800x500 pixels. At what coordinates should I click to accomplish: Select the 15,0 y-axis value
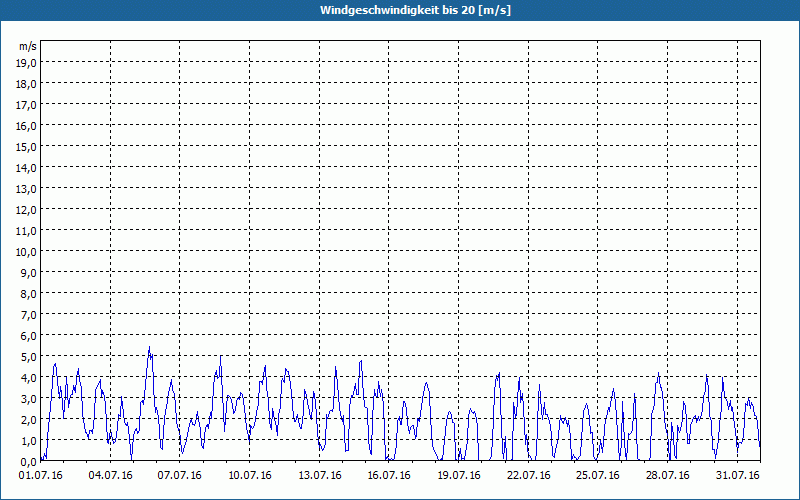coord(28,146)
